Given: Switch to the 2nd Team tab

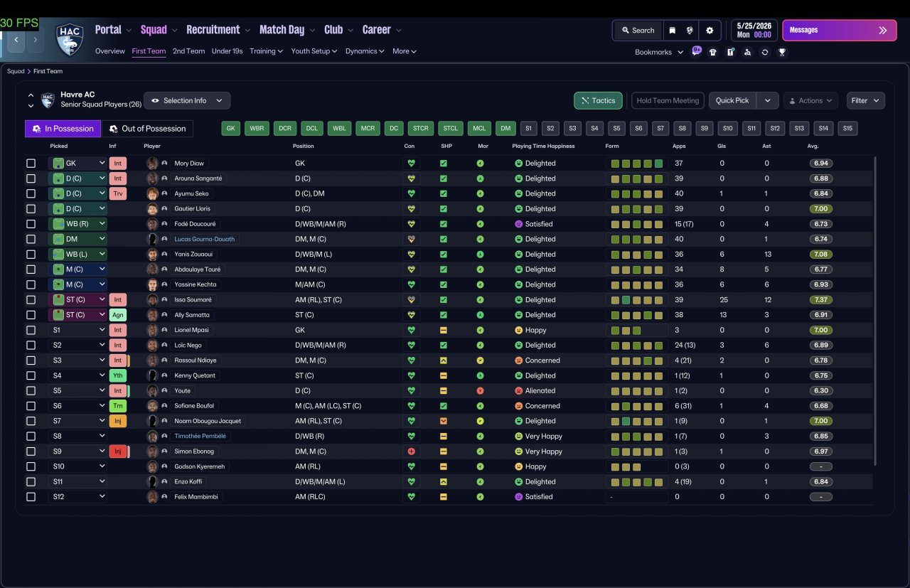Looking at the screenshot, I should (188, 51).
